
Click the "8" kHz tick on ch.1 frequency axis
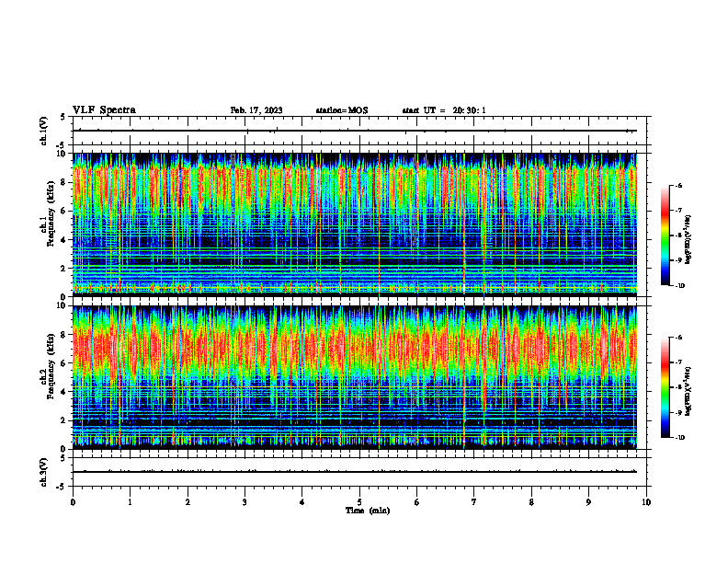pyautogui.click(x=63, y=182)
